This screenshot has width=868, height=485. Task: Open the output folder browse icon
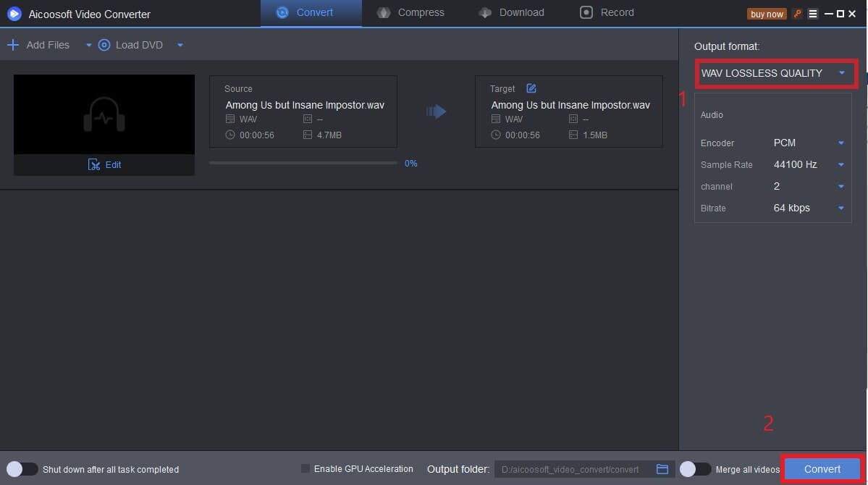662,469
